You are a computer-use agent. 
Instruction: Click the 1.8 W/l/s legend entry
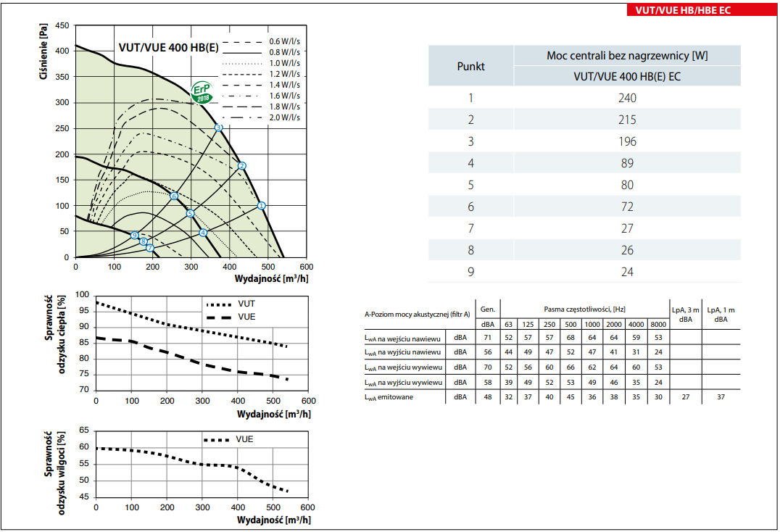point(261,107)
